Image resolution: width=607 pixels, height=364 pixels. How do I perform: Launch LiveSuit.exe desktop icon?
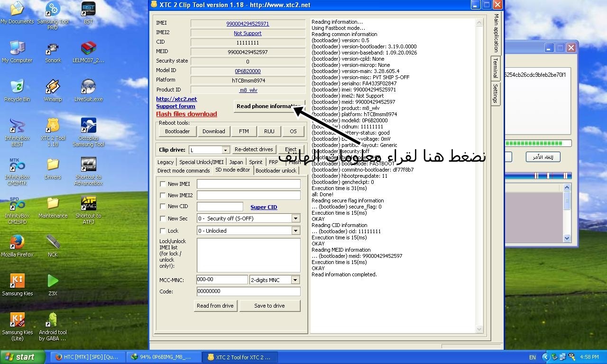coord(89,91)
